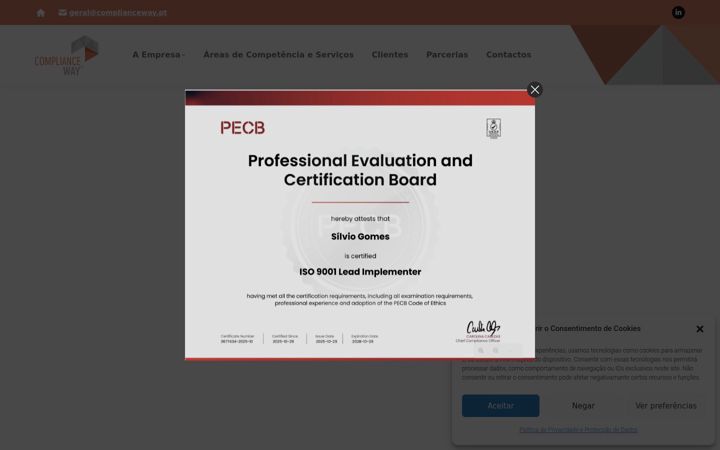Open the LinkedIn profile icon
The height and width of the screenshot is (450, 720).
[x=678, y=12]
